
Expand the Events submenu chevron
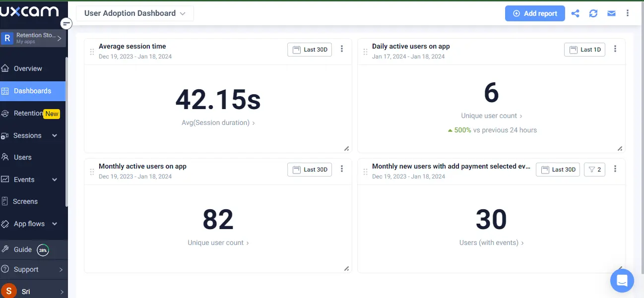[x=55, y=179]
